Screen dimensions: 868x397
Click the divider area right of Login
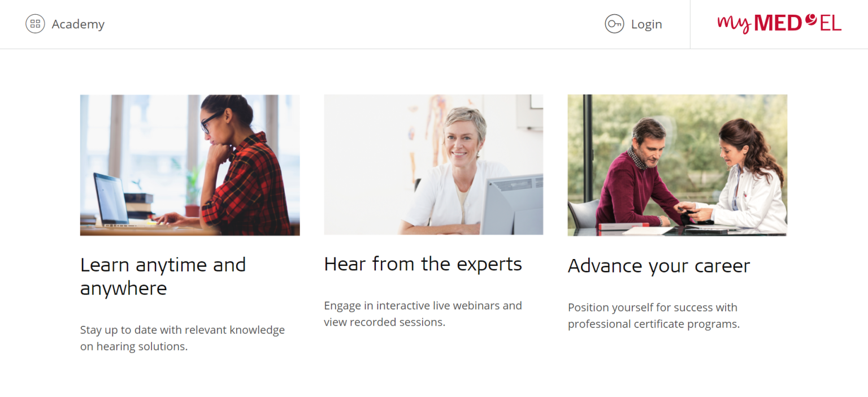pos(689,24)
